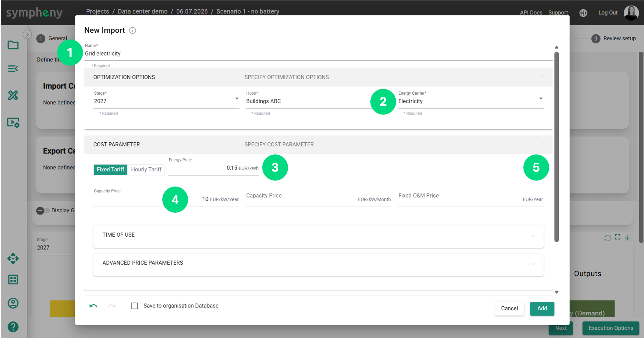Open the Energy Carrier Electricity dropdown
644x338 pixels.
[x=471, y=99]
